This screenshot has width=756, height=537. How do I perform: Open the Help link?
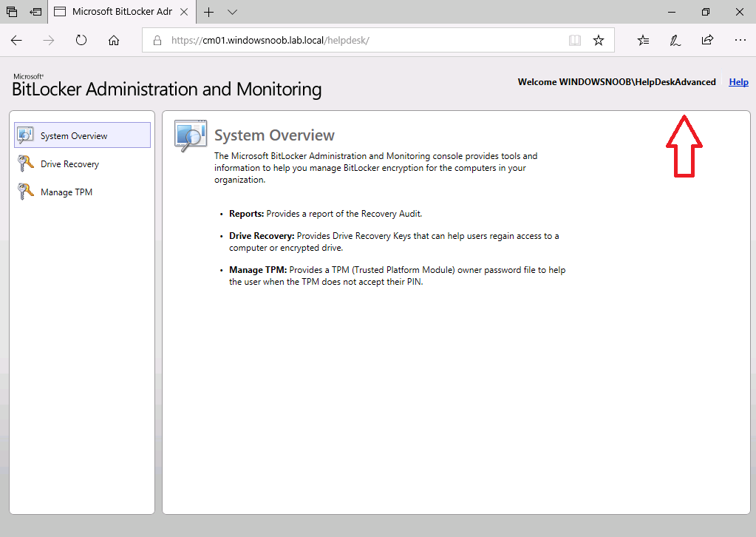(738, 82)
